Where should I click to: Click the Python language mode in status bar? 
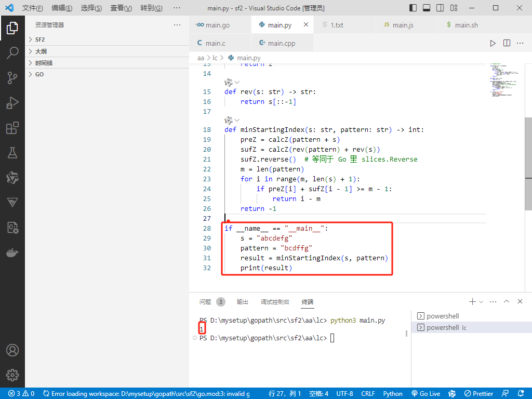point(393,394)
